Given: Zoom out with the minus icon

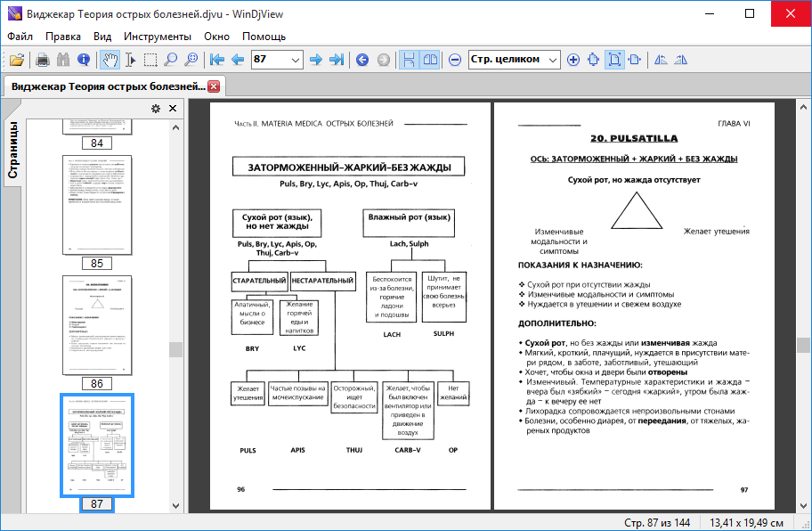Looking at the screenshot, I should tap(455, 60).
